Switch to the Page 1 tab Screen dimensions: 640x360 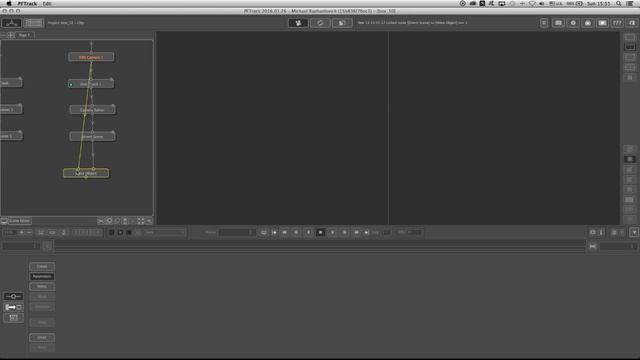24,35
